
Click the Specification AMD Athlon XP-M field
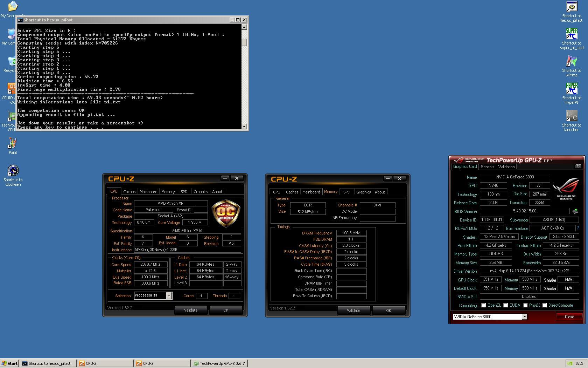(187, 231)
